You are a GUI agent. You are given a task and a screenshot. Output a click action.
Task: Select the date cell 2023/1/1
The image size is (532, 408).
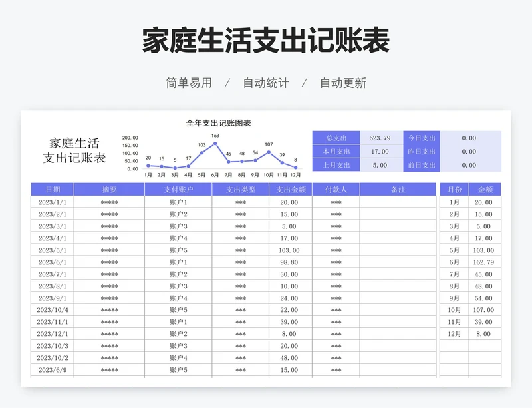point(53,202)
